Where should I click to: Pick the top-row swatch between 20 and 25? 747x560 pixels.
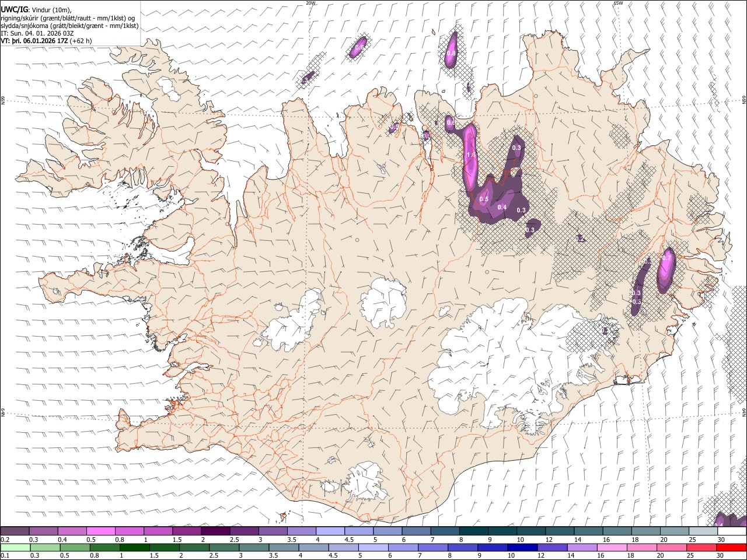click(675, 531)
